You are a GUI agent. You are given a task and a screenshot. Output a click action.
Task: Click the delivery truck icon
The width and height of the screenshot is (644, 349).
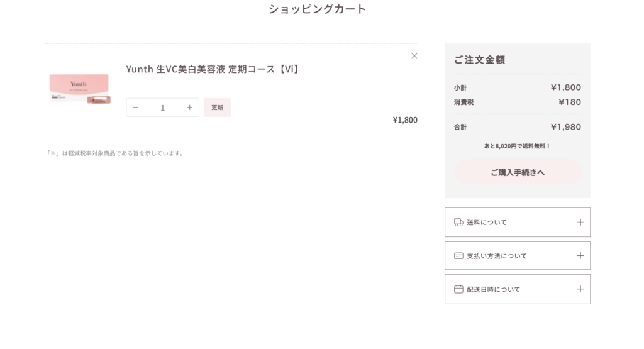coord(458,222)
